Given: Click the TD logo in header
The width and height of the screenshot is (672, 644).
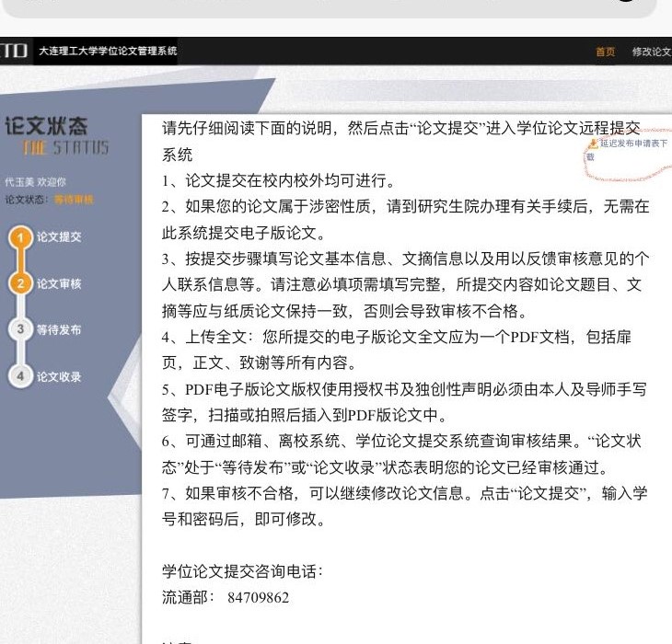Looking at the screenshot, I should click(14, 52).
